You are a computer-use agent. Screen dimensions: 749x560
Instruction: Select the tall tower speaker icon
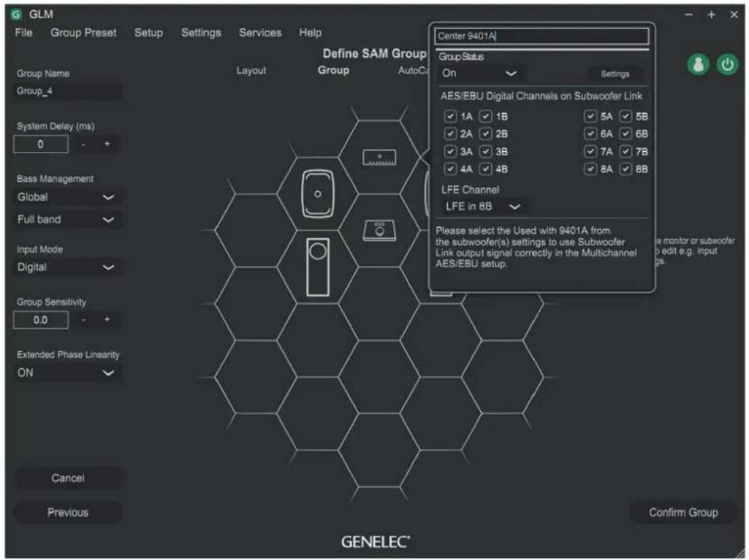(318, 267)
